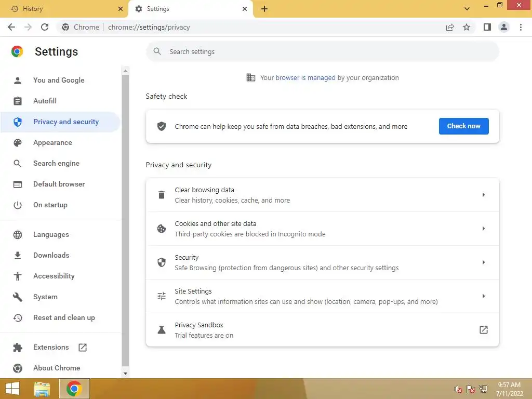This screenshot has width=532, height=399.
Task: Click the network tray icon
Action: tap(483, 389)
